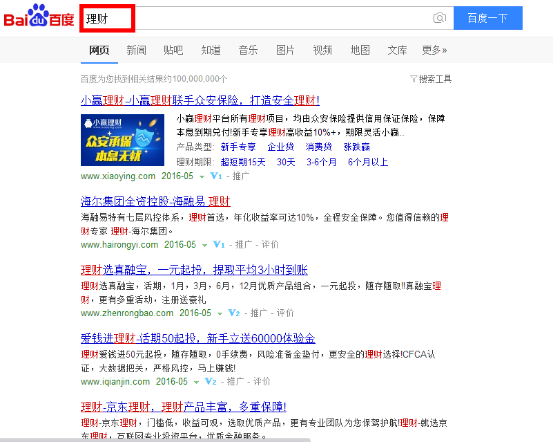Image resolution: width=554 pixels, height=442 pixels.
Task: Click the 新手专享 product type link
Action: click(x=238, y=147)
